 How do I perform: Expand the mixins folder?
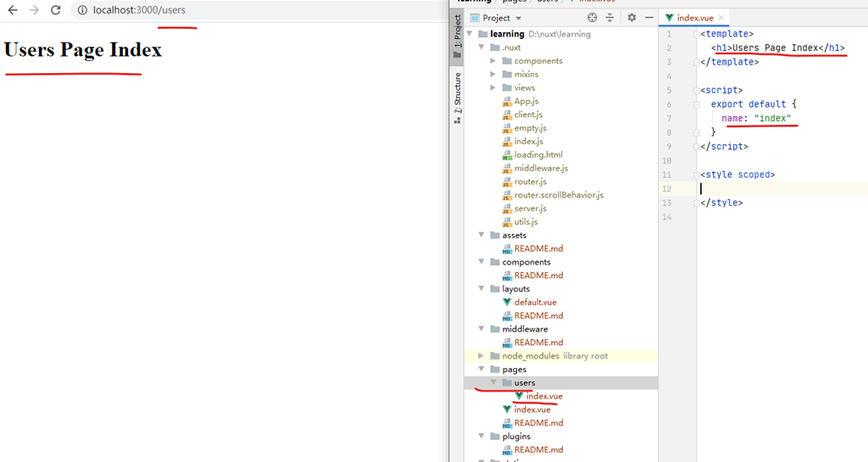[x=493, y=74]
